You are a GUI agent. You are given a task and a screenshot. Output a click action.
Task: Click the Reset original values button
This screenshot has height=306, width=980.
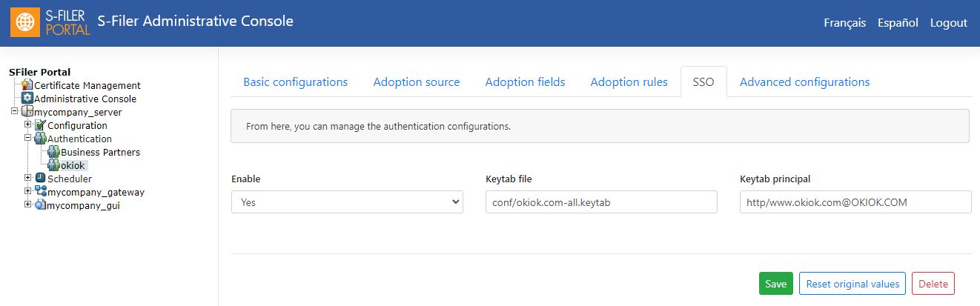pyautogui.click(x=852, y=284)
